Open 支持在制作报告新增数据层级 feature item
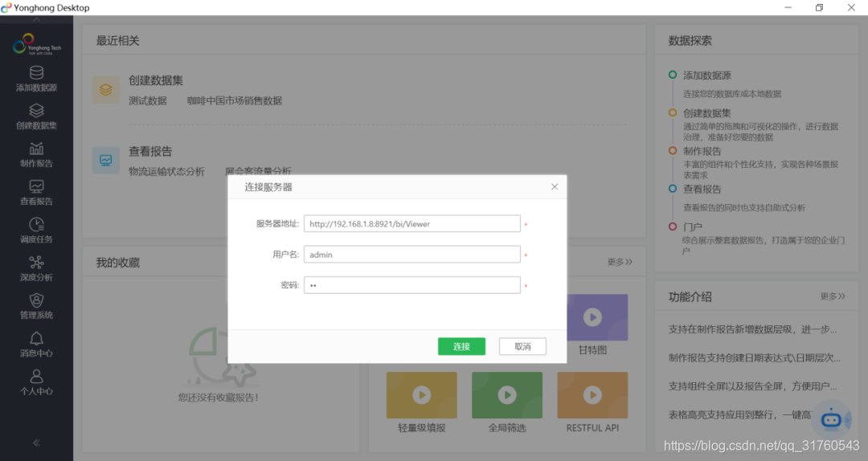 pos(753,329)
